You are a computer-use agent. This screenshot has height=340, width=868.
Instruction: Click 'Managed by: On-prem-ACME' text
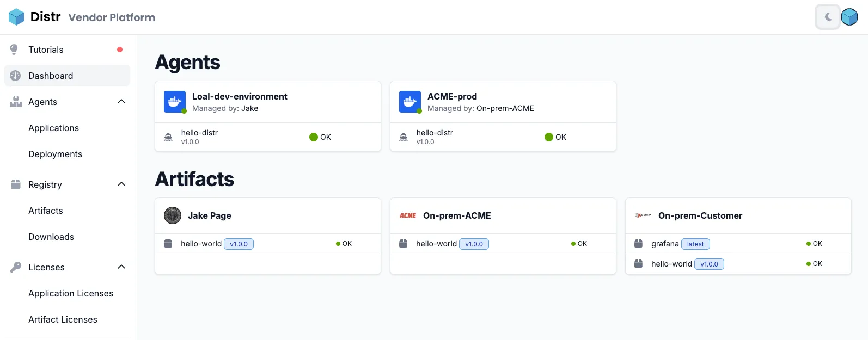click(x=481, y=108)
